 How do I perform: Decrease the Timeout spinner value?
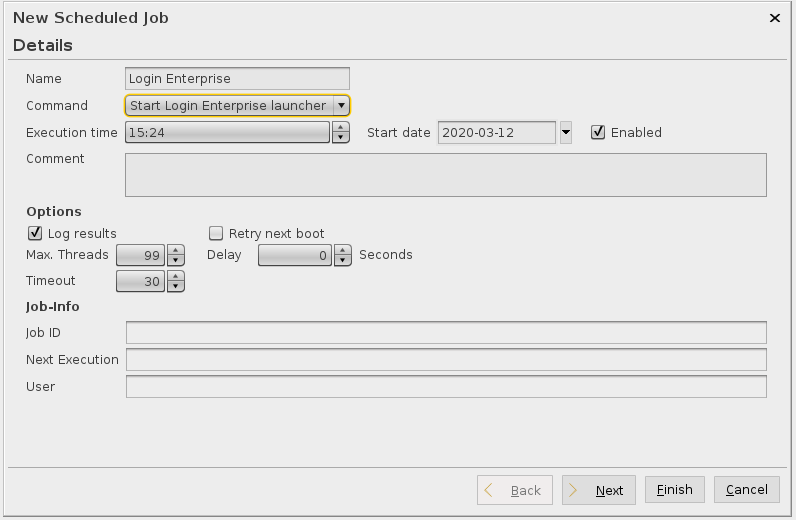[176, 288]
